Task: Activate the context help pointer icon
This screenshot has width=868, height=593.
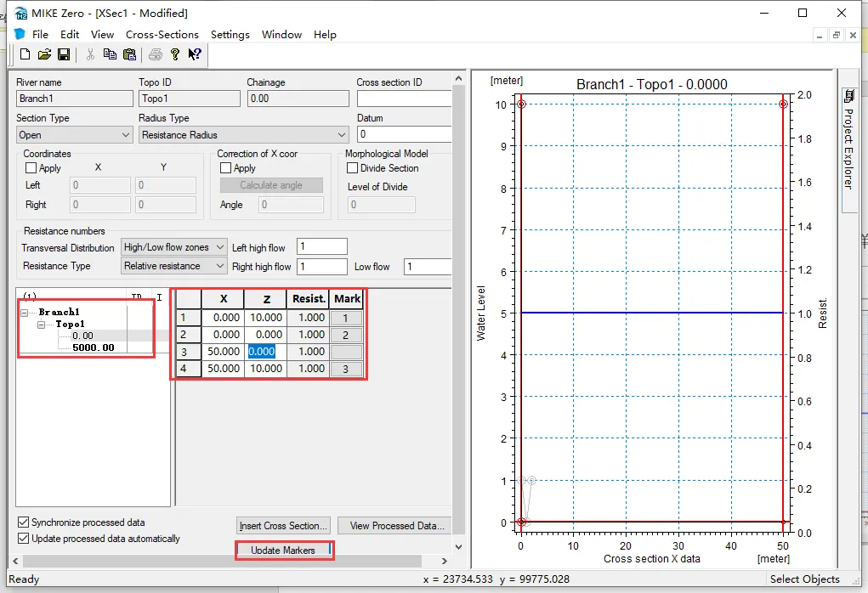Action: pyautogui.click(x=195, y=54)
